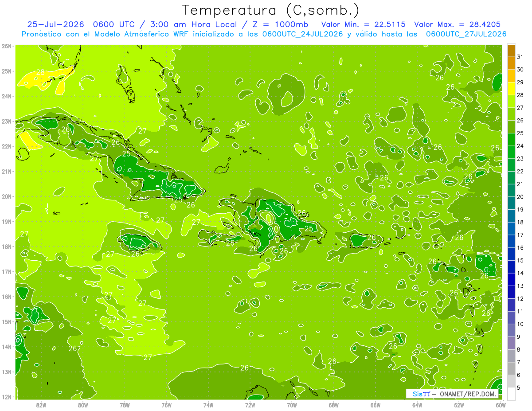Pick the yellow legend swatch between 28 and 29

click(x=512, y=89)
